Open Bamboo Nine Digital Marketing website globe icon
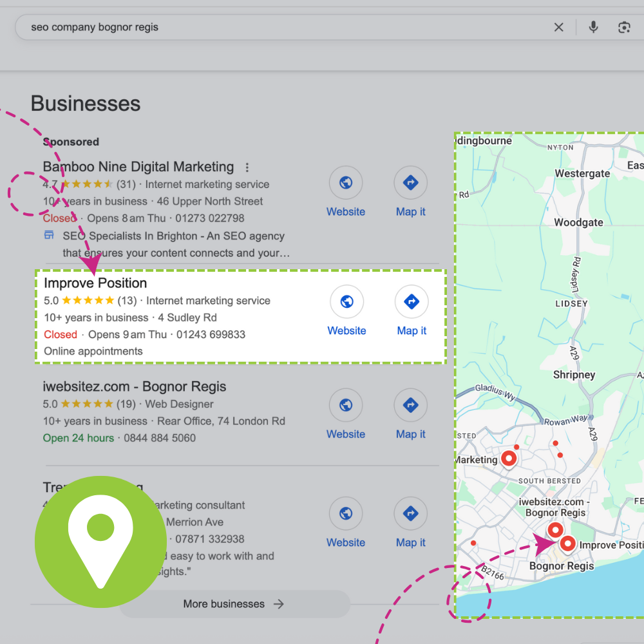Image resolution: width=644 pixels, height=644 pixels. (346, 183)
